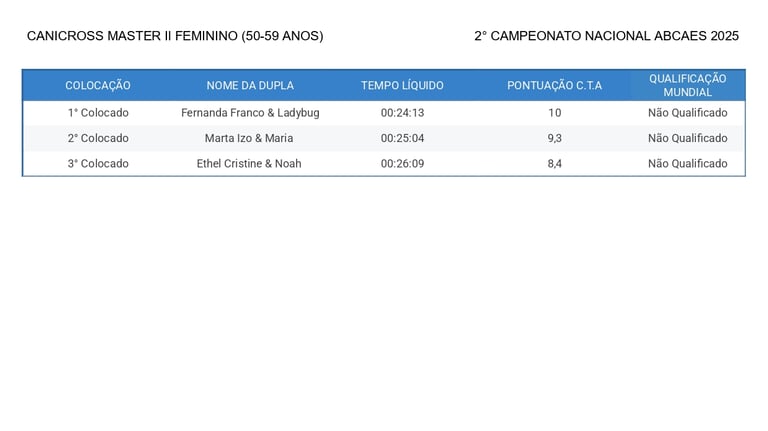The image size is (768, 431).
Task: Select the 3° Colocado cell
Action: pos(98,164)
